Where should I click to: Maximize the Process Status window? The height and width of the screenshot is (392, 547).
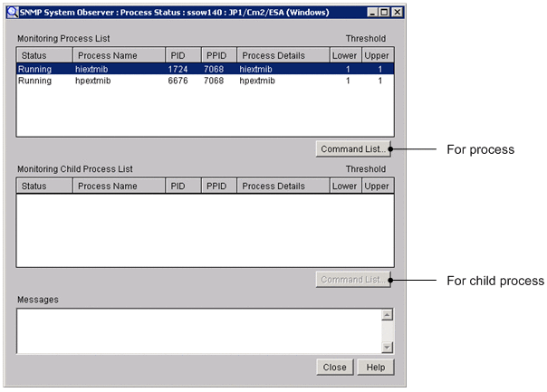coord(384,13)
